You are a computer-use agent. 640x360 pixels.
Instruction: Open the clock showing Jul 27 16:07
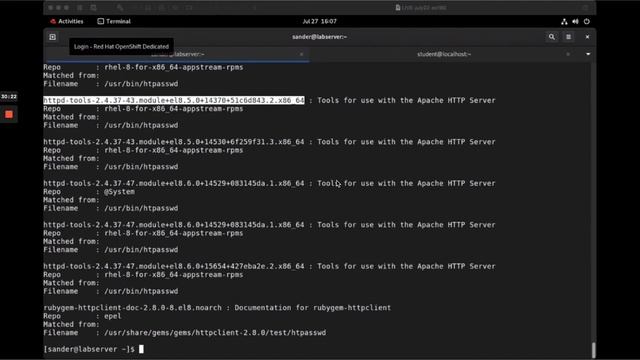(x=320, y=21)
